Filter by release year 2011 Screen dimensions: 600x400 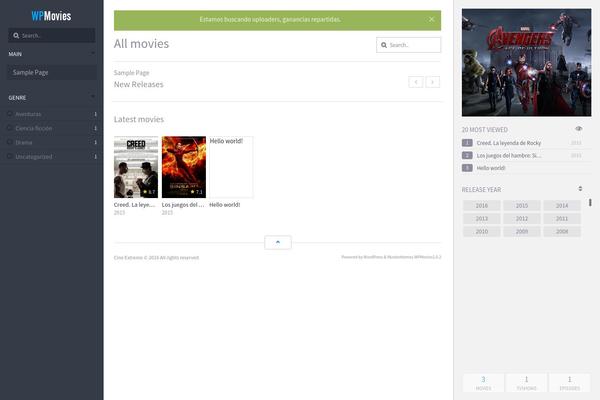pos(562,219)
